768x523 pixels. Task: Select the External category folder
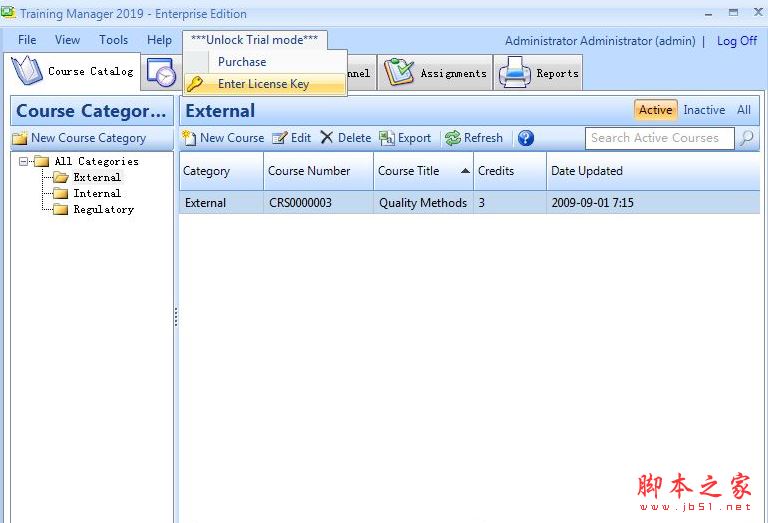(x=88, y=177)
